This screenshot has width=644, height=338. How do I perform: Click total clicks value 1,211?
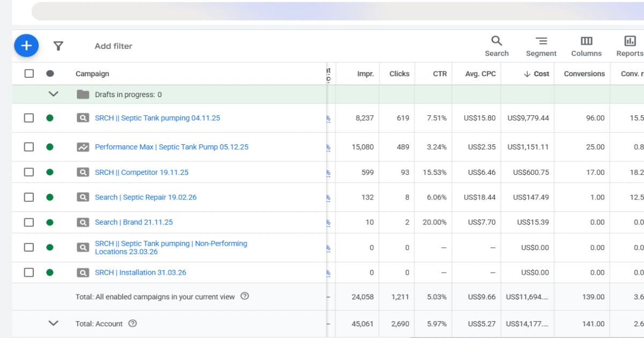pyautogui.click(x=400, y=297)
